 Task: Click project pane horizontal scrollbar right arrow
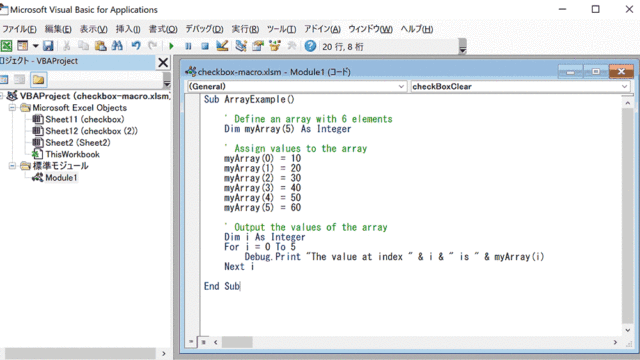(164, 353)
